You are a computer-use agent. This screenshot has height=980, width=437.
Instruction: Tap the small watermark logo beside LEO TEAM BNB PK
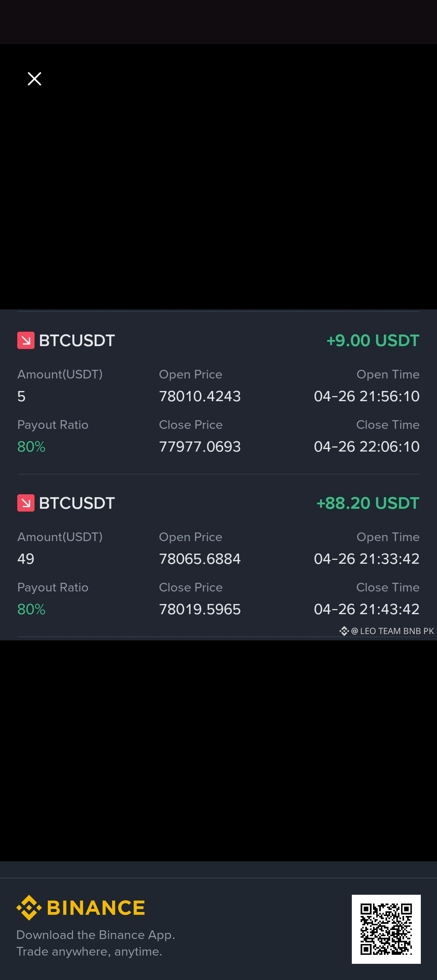344,631
